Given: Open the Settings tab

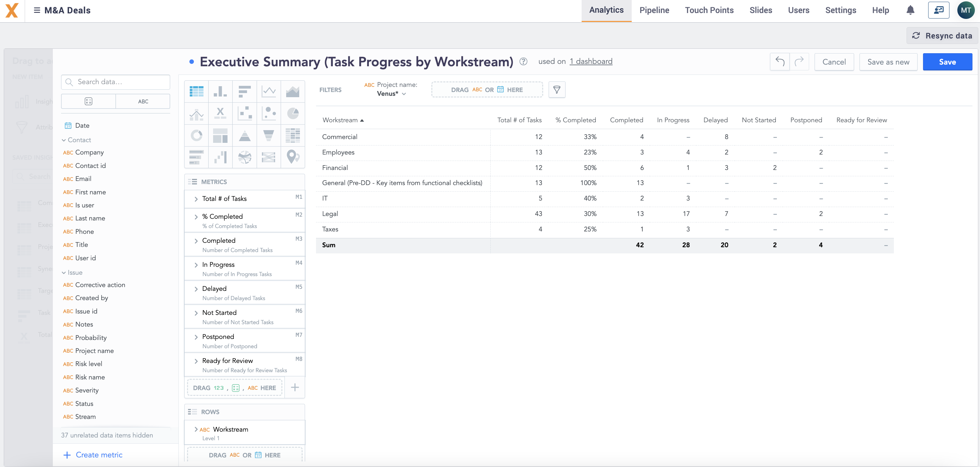Looking at the screenshot, I should (x=840, y=10).
